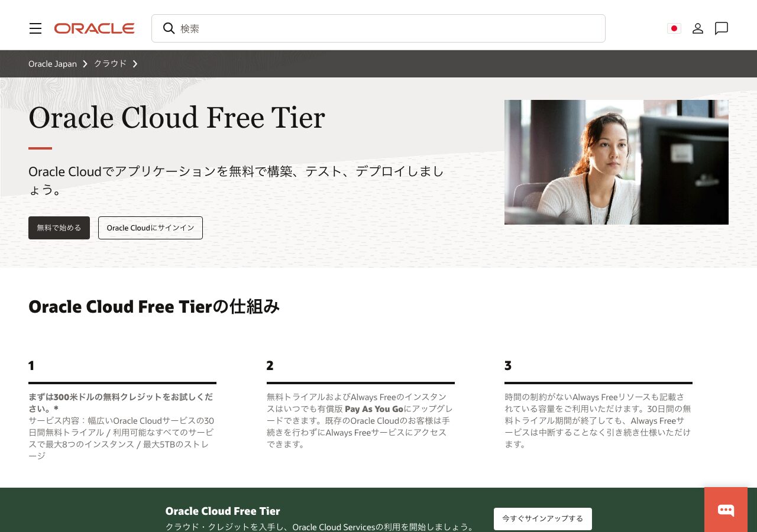Click the woman at computer photo

tap(616, 162)
